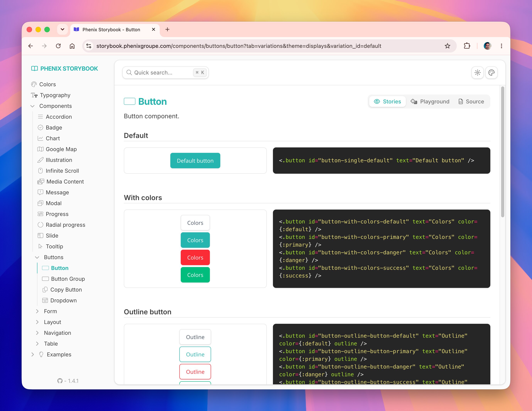Expand the Table tree group
Viewport: 532px width, 411px height.
click(37, 343)
